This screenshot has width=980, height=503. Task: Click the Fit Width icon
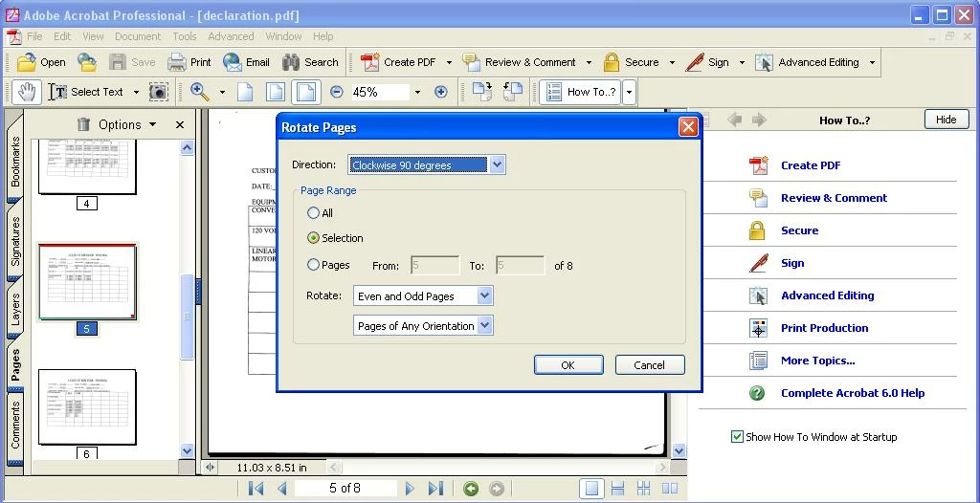point(305,92)
